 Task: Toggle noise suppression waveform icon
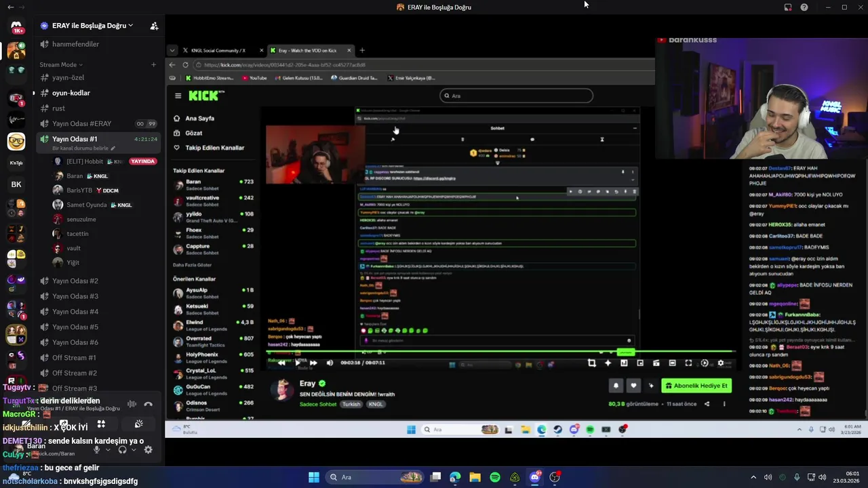pos(132,404)
